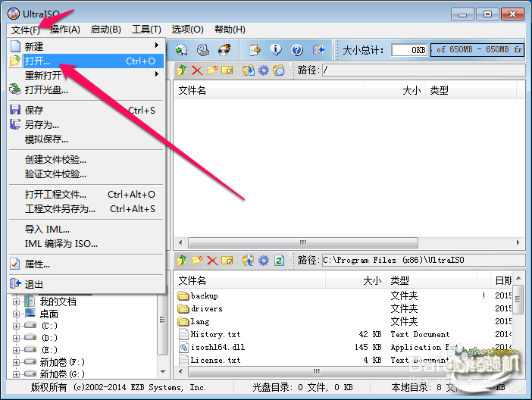Click the red X delete icon in the upper pane
532x400 pixels.
[197, 70]
